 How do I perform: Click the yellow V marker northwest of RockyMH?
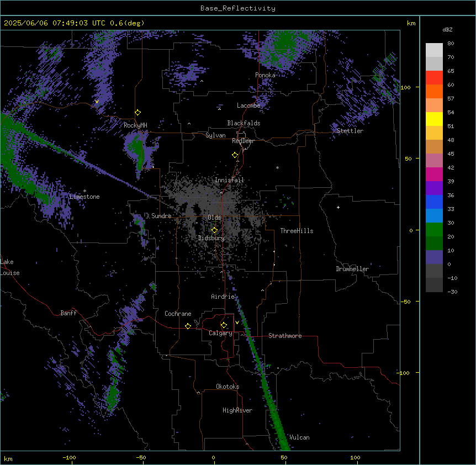point(97,102)
